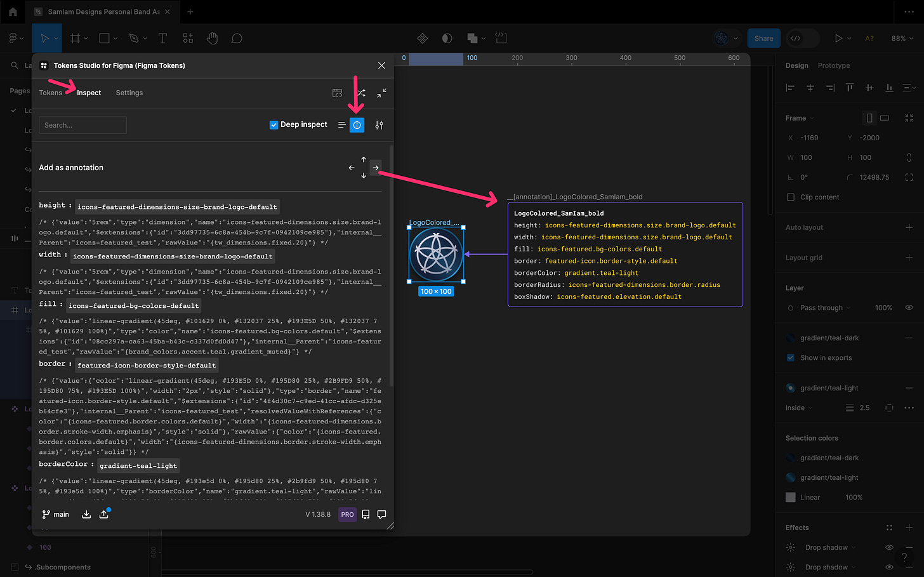924x577 pixels.
Task: Go to the Figma home icon
Action: (x=13, y=11)
